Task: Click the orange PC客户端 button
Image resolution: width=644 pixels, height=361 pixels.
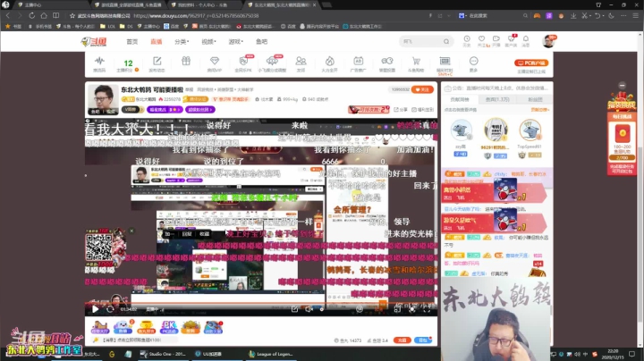Action: tap(531, 63)
